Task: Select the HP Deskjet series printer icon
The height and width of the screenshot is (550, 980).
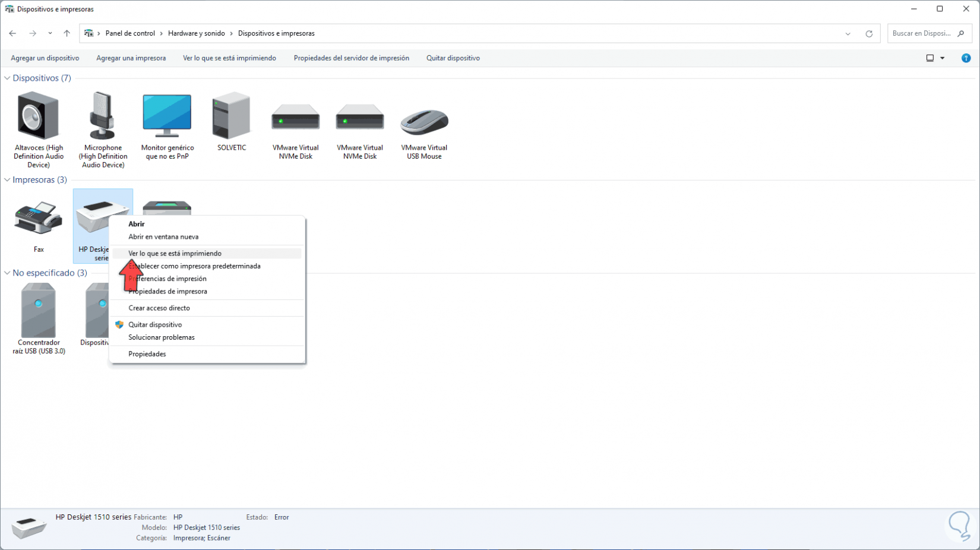Action: [x=103, y=217]
